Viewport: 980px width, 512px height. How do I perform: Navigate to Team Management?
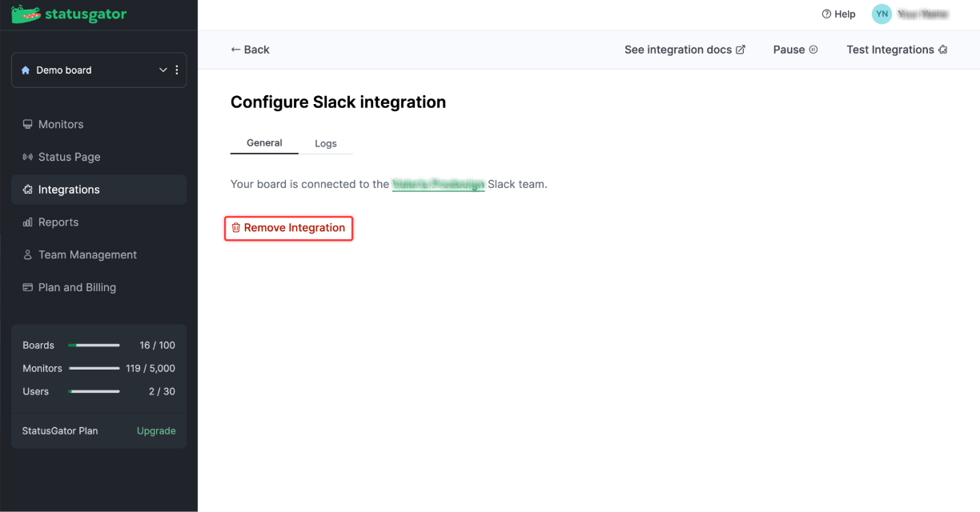(99, 254)
